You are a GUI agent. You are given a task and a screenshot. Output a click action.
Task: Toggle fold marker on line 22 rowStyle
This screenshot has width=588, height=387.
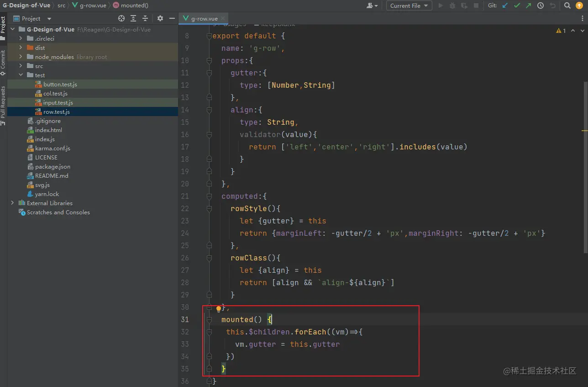pyautogui.click(x=209, y=208)
